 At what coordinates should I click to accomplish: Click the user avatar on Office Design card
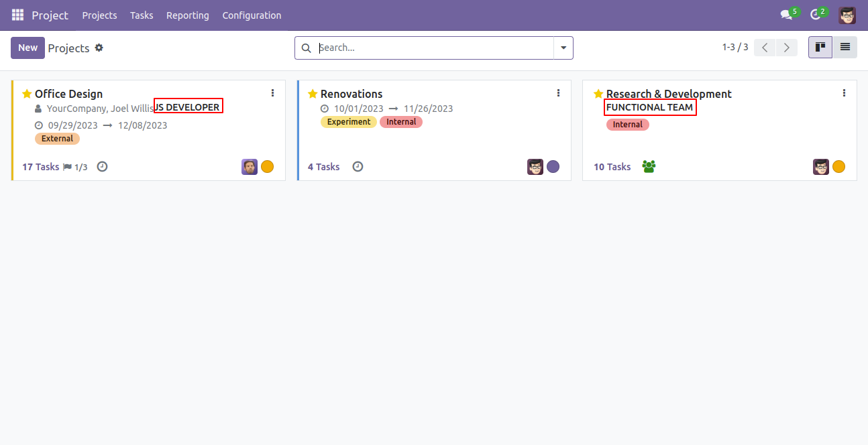[x=250, y=167]
